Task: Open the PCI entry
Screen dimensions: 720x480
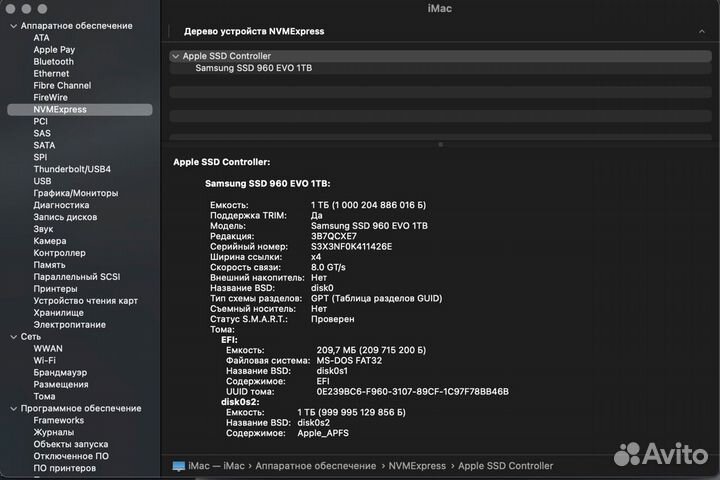Action: coord(40,121)
